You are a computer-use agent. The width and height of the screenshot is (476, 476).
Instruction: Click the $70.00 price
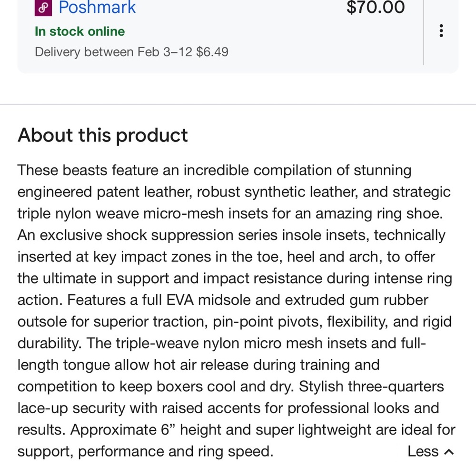(x=376, y=7)
